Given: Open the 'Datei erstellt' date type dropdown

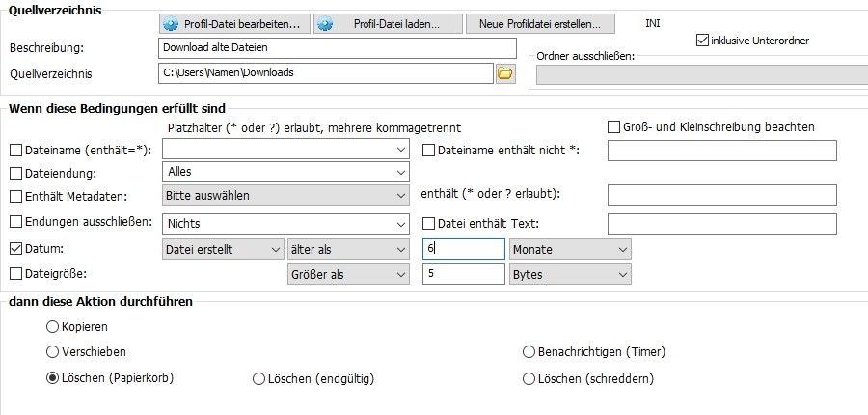Looking at the screenshot, I should [x=222, y=249].
